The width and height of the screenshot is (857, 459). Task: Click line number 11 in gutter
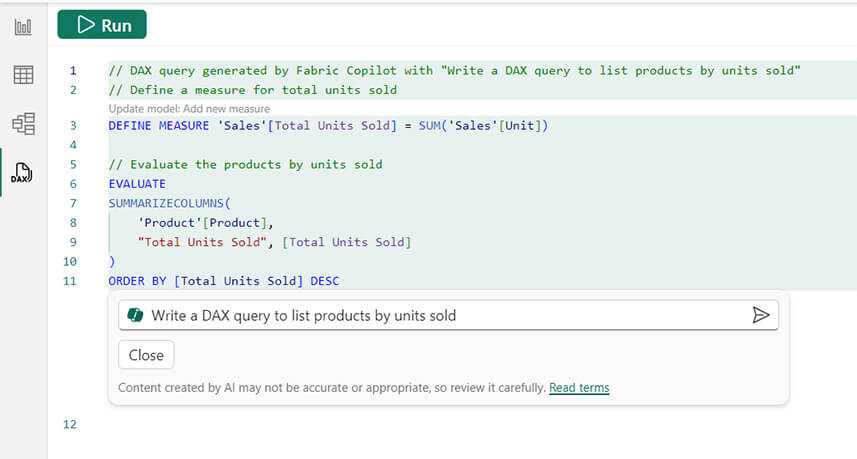click(x=69, y=281)
